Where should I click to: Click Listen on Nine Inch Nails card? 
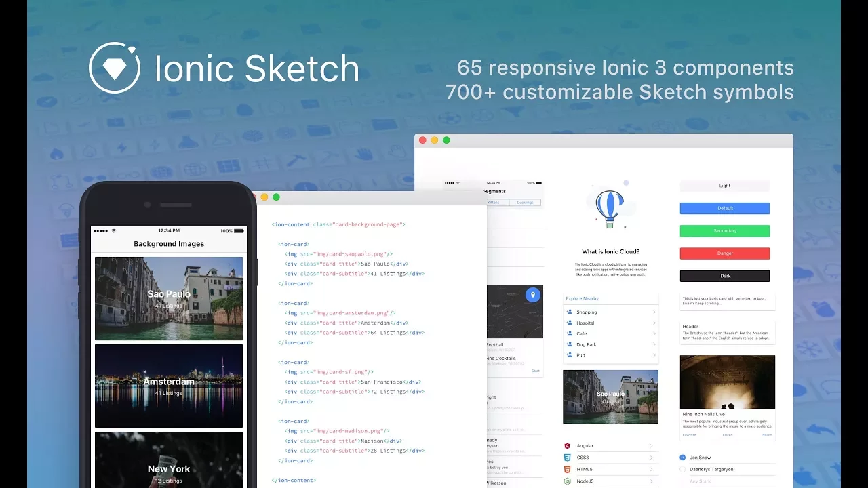(728, 435)
